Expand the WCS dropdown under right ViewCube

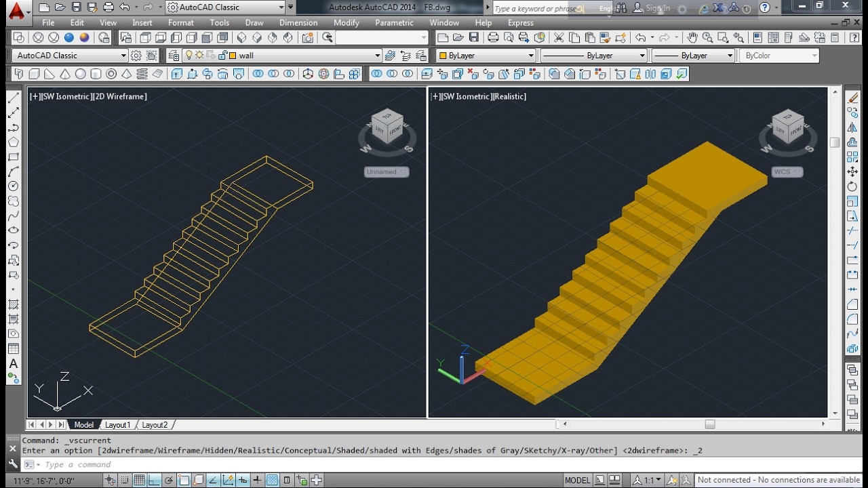(x=787, y=172)
